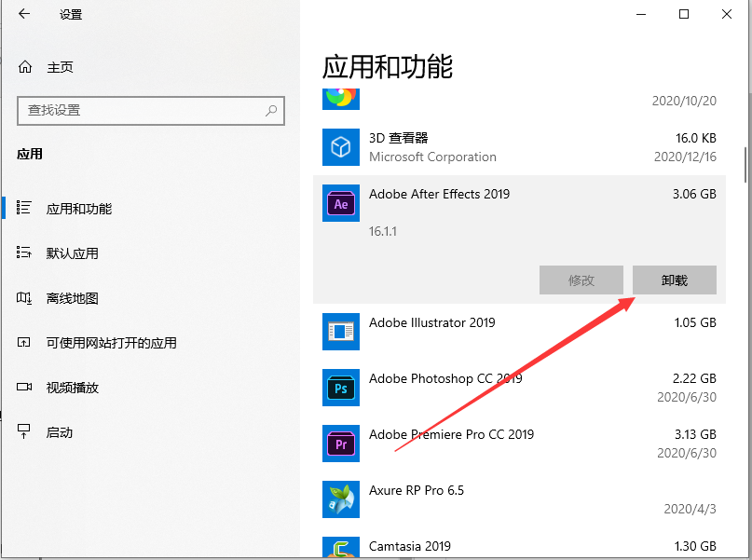Close the 设置 window
This screenshot has height=560, width=752.
727,14
